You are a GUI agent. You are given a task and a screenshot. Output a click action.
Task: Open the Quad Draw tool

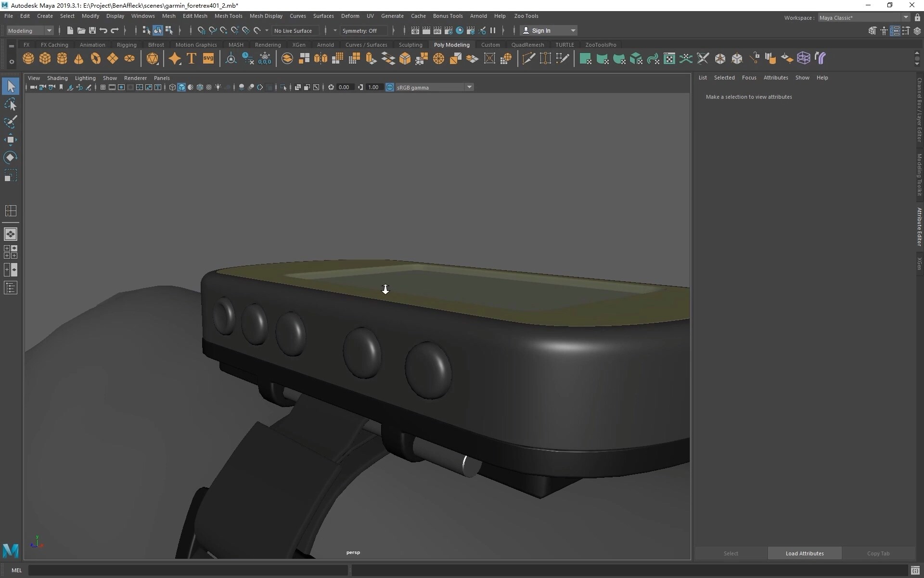click(563, 58)
